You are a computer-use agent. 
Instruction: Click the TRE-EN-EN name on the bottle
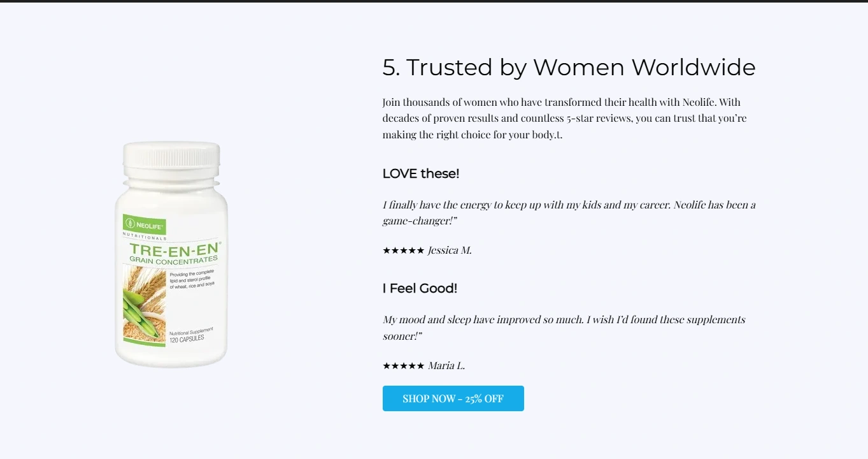(174, 249)
